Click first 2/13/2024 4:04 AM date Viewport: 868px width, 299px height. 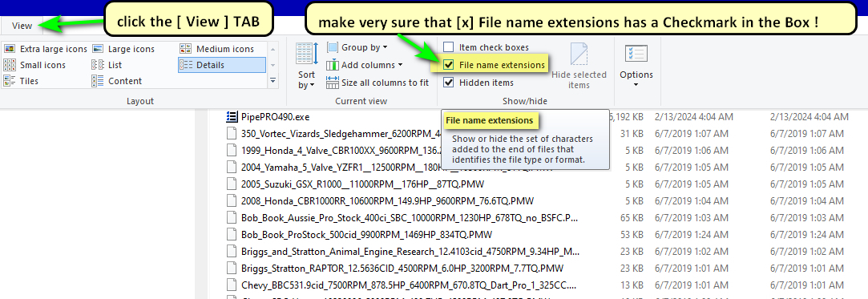[x=693, y=117]
